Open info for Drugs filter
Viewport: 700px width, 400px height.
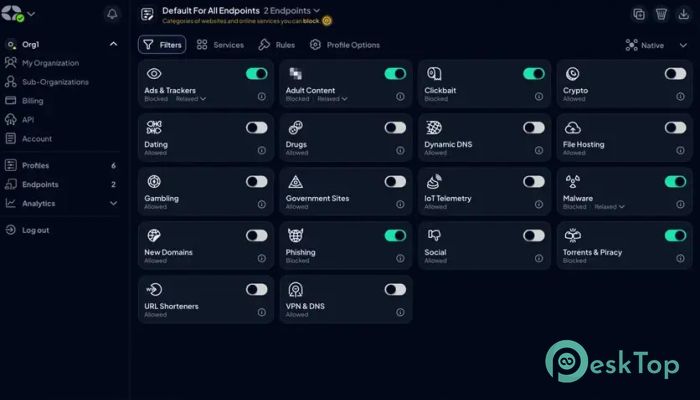coord(400,150)
